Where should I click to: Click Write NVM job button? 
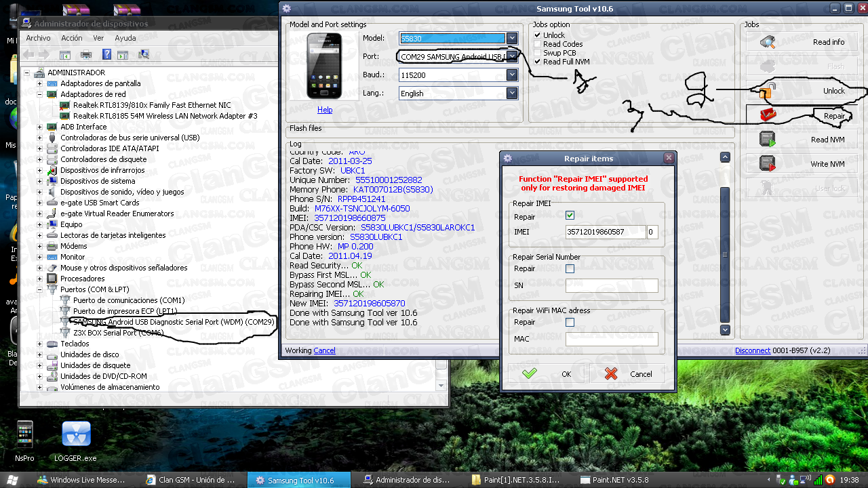[803, 164]
